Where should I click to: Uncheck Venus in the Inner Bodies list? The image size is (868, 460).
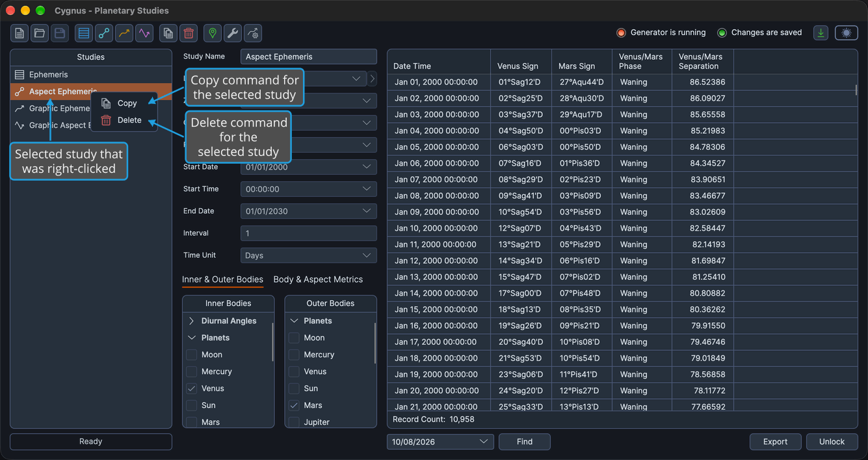coord(192,389)
